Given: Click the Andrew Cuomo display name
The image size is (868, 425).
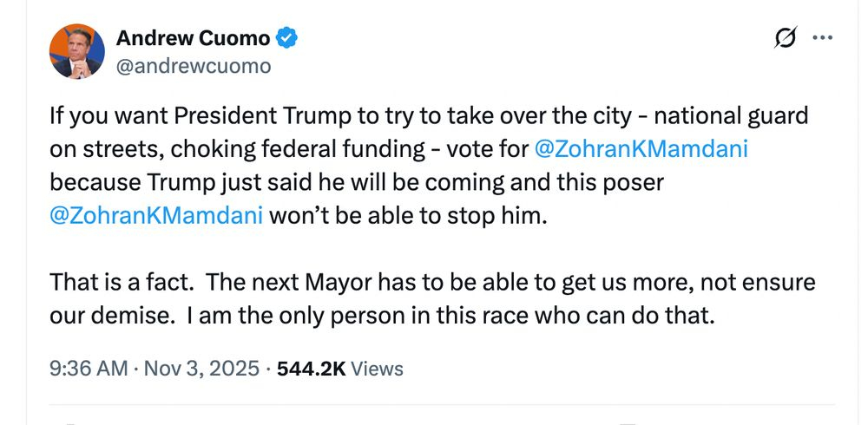Looking at the screenshot, I should [193, 37].
